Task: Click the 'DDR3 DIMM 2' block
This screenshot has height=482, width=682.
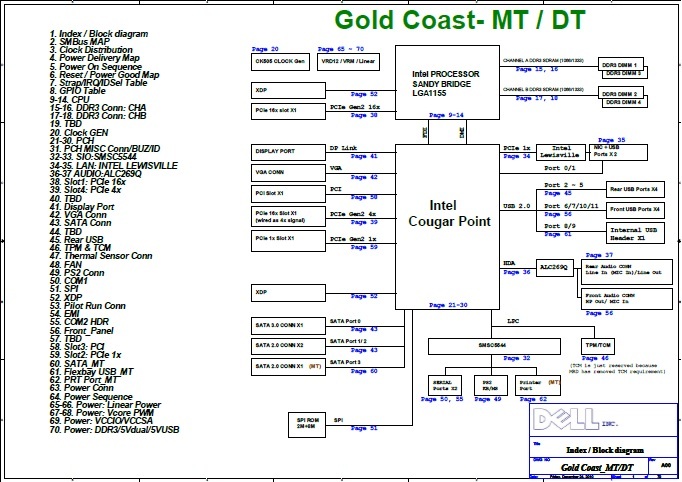Action: click(621, 93)
